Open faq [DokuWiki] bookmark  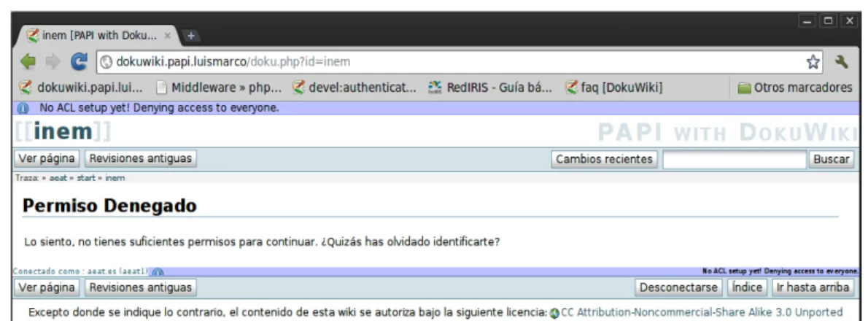(x=613, y=88)
